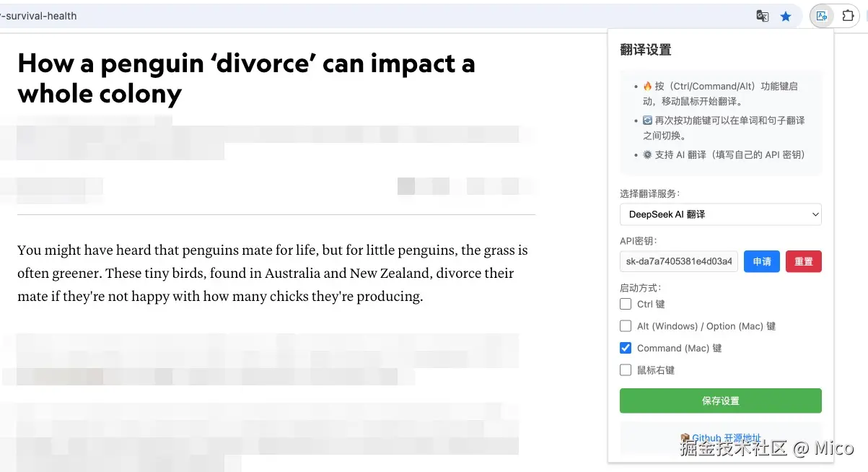This screenshot has width=868, height=472.
Task: Uncheck the Command (Mac) 键 option
Action: point(625,348)
